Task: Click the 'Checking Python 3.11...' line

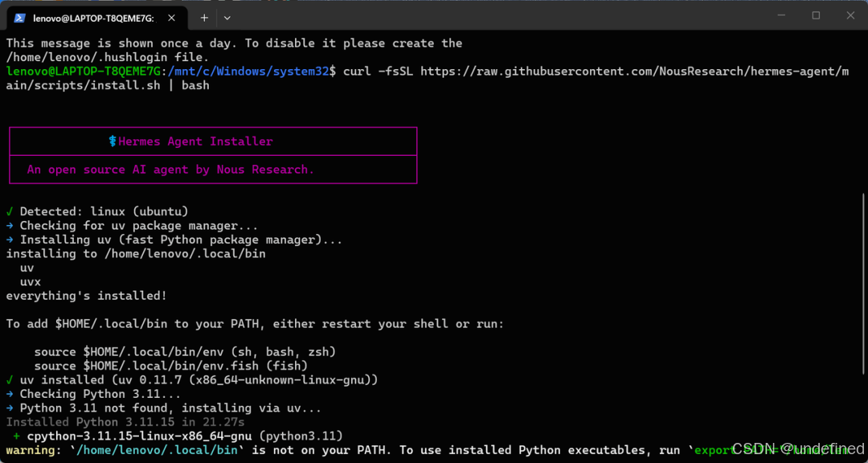Action: point(93,395)
